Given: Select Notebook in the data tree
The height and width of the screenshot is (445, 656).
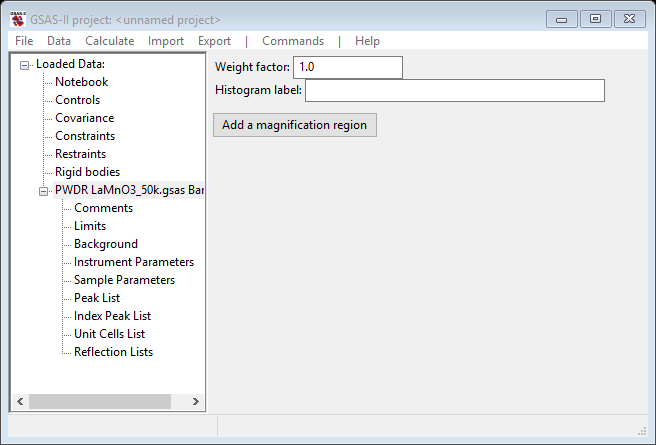Looking at the screenshot, I should [82, 82].
